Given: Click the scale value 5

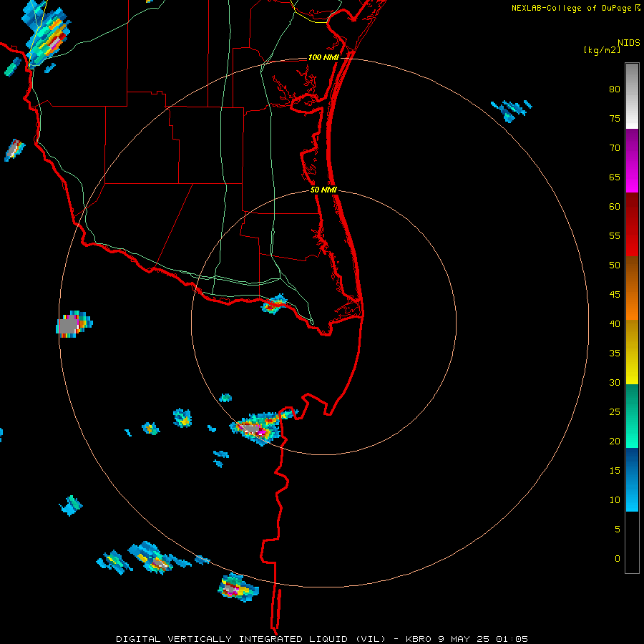Looking at the screenshot, I should pos(618,530).
